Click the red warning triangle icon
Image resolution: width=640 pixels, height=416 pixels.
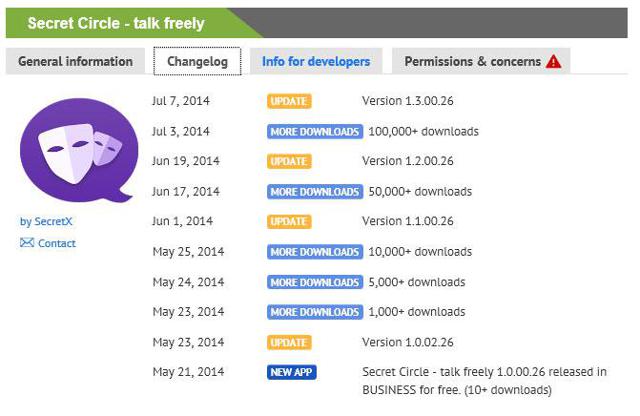click(x=553, y=62)
